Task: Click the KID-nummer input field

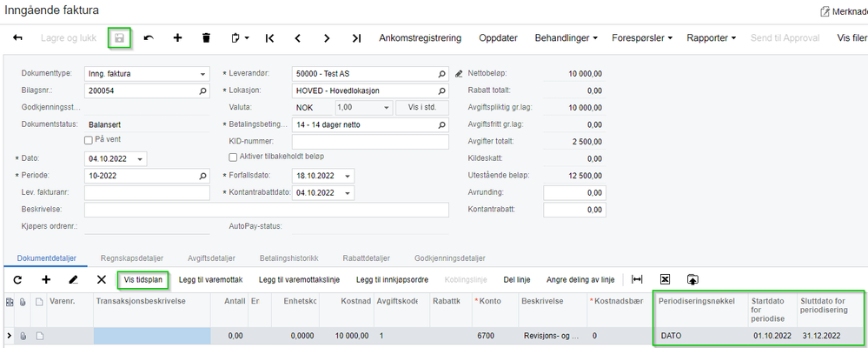Action: (x=370, y=142)
